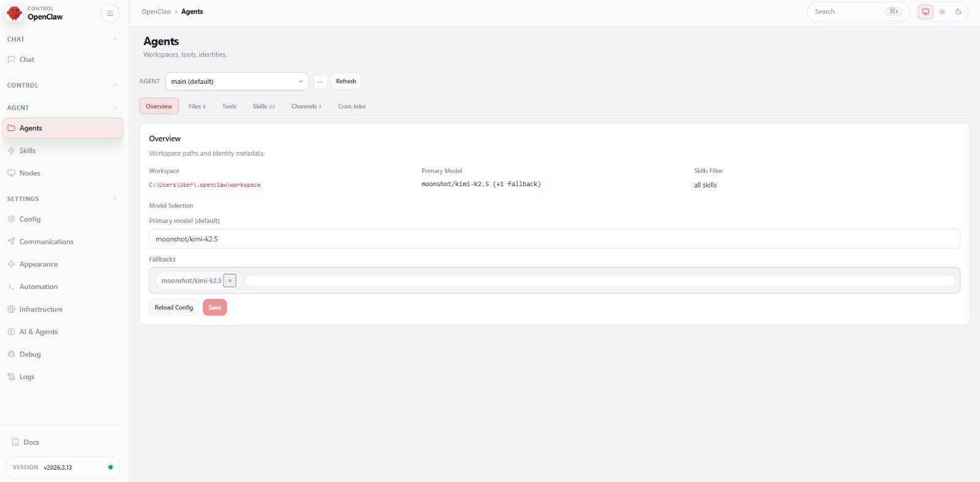Image resolution: width=980 pixels, height=482 pixels.
Task: Click the Communications paper plane icon
Action: tap(11, 242)
